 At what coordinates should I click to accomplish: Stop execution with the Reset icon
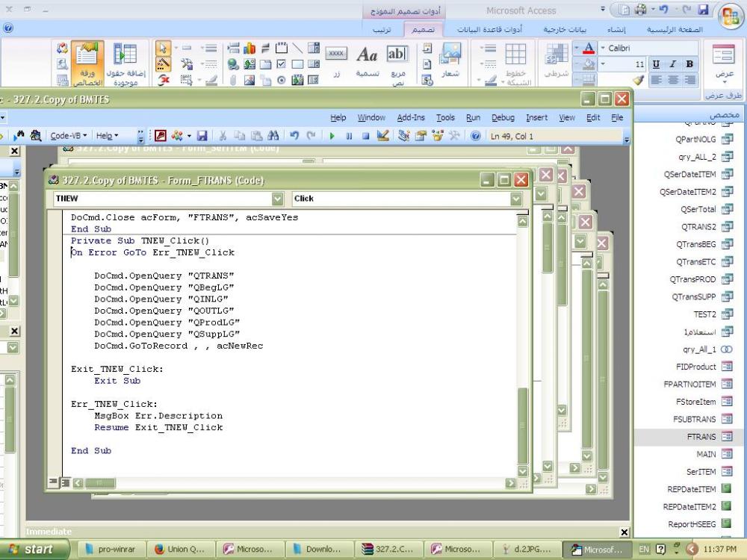pyautogui.click(x=366, y=136)
